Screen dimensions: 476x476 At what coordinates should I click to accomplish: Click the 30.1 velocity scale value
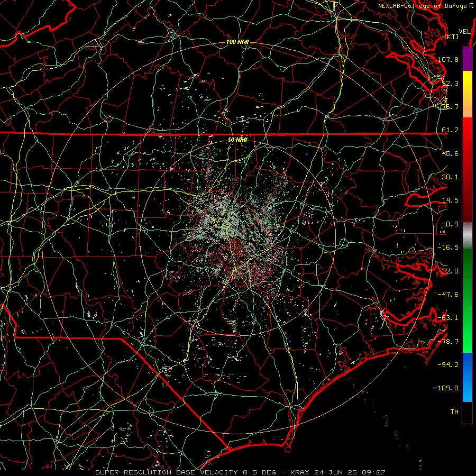450,177
